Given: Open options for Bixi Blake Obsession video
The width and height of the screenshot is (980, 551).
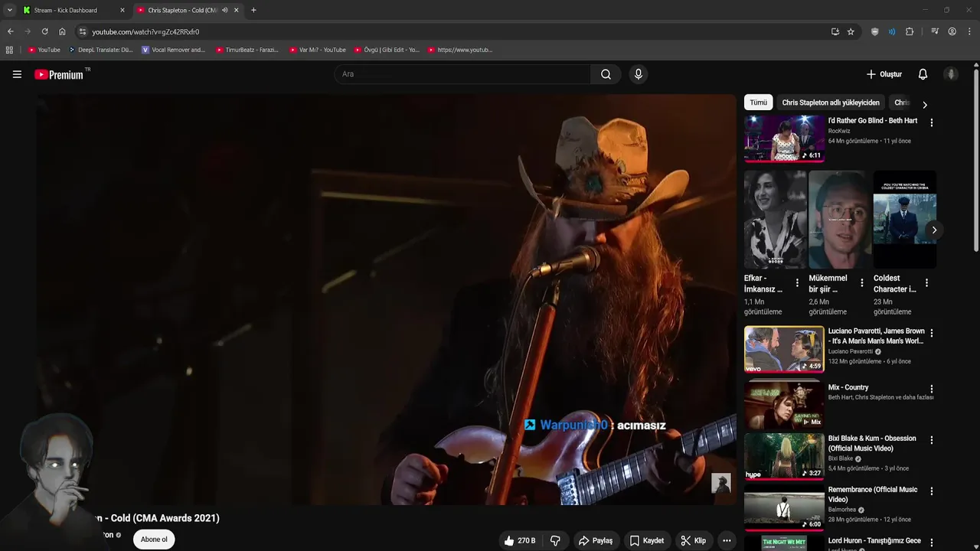Looking at the screenshot, I should point(931,440).
